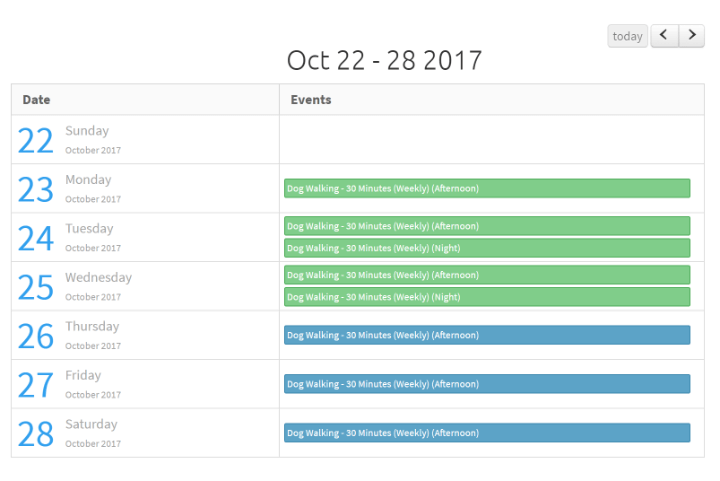
Task: Open Friday's blue dog walking event
Action: [x=487, y=384]
